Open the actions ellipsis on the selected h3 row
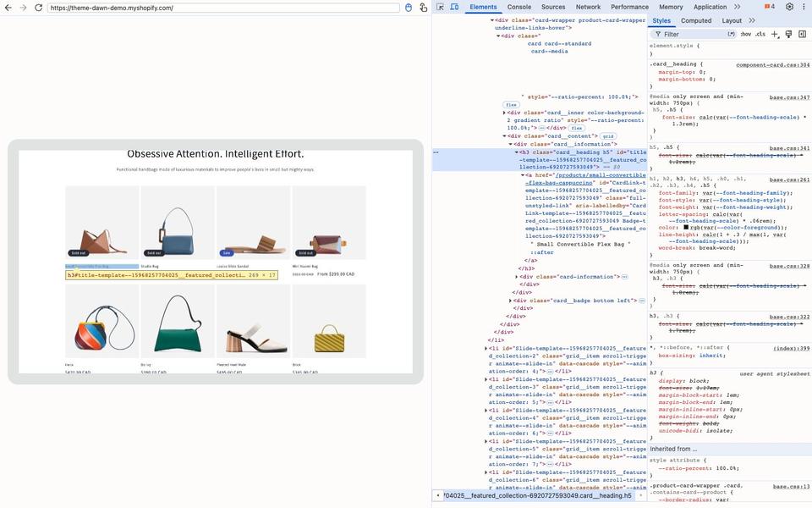The height and width of the screenshot is (508, 812). pyautogui.click(x=436, y=152)
